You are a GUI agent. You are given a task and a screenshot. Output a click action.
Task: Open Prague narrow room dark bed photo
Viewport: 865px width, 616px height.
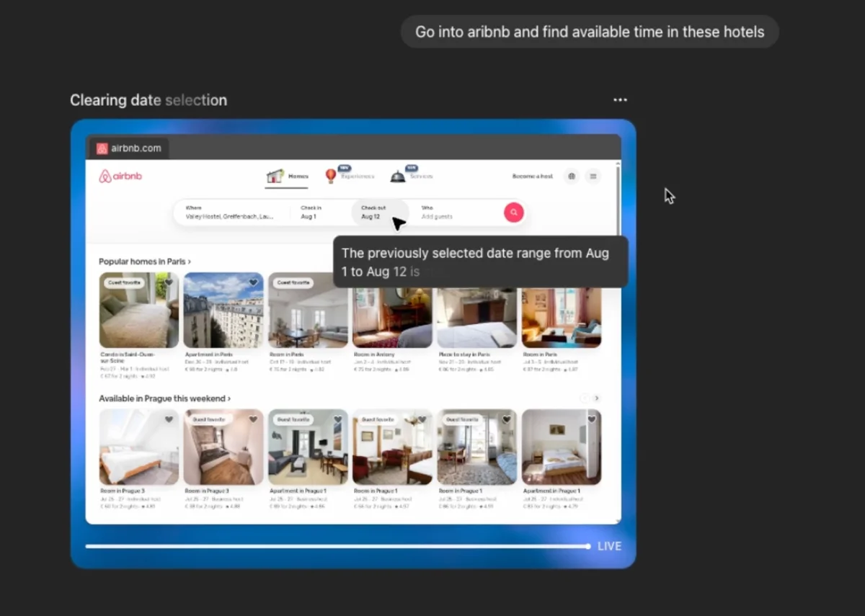pos(223,447)
